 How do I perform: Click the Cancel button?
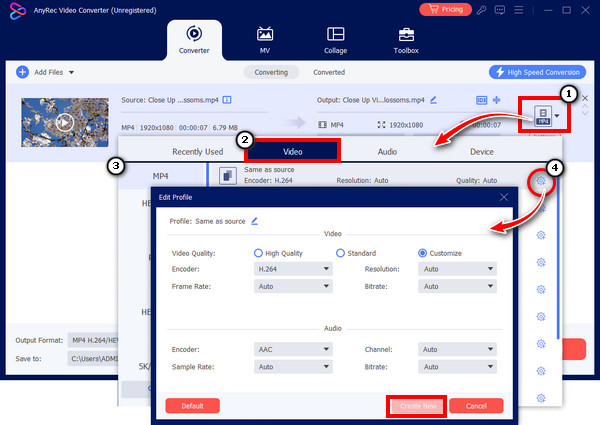[476, 406]
